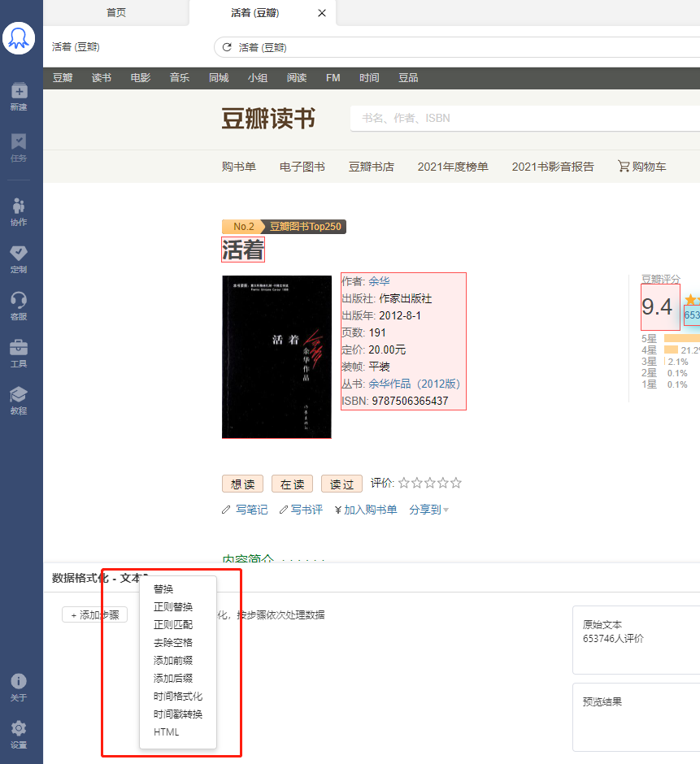Open 读书 in the Douban top bar

[102, 78]
